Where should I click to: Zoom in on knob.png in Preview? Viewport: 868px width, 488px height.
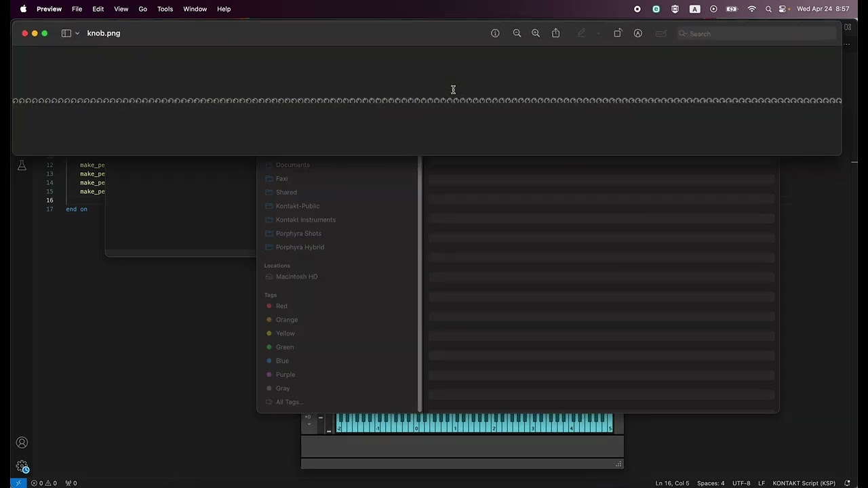coord(536,33)
